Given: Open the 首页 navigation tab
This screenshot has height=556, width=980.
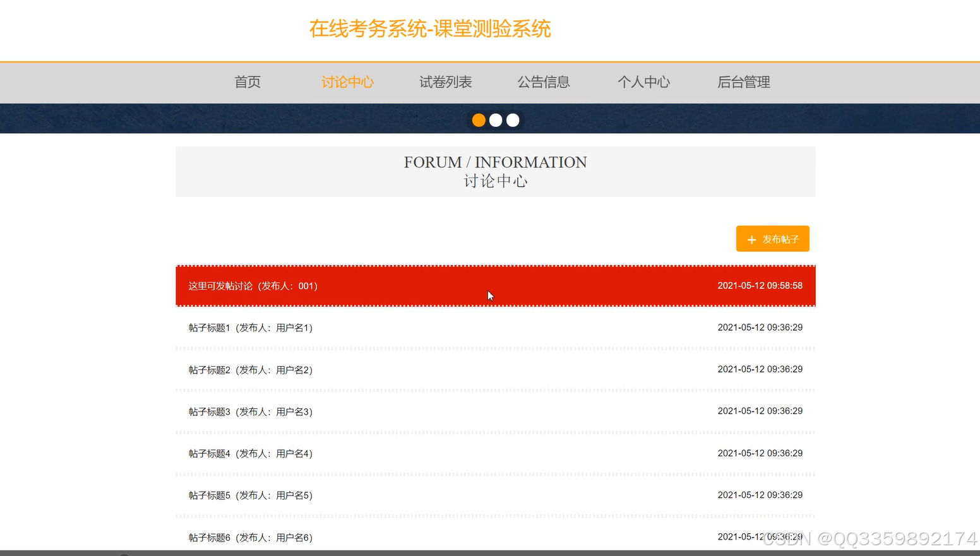Looking at the screenshot, I should (248, 82).
